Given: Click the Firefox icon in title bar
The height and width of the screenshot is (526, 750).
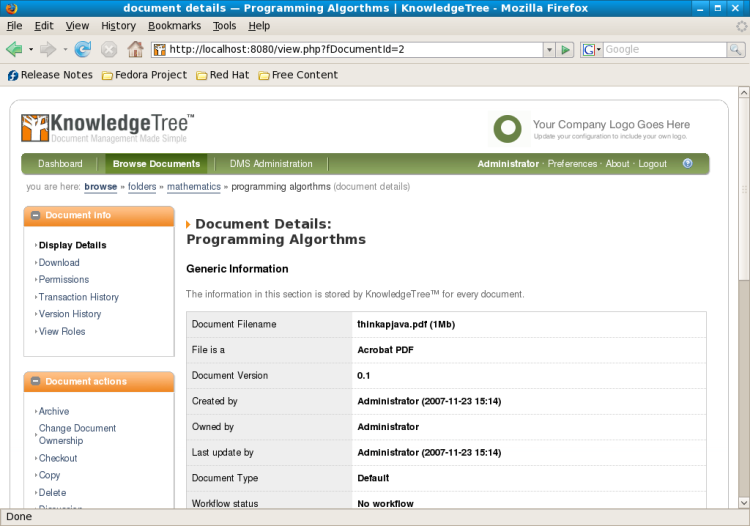Looking at the screenshot, I should pos(11,8).
